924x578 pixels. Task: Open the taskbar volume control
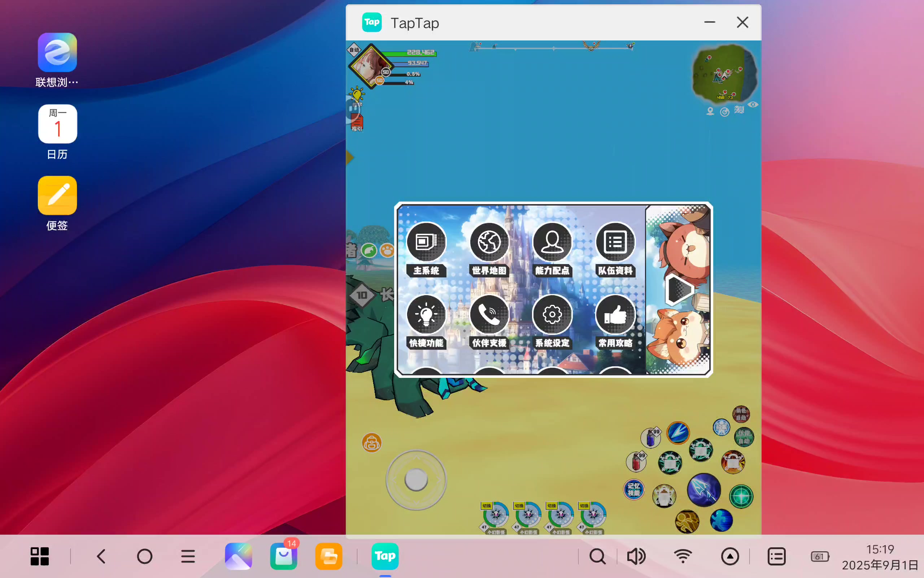point(636,556)
